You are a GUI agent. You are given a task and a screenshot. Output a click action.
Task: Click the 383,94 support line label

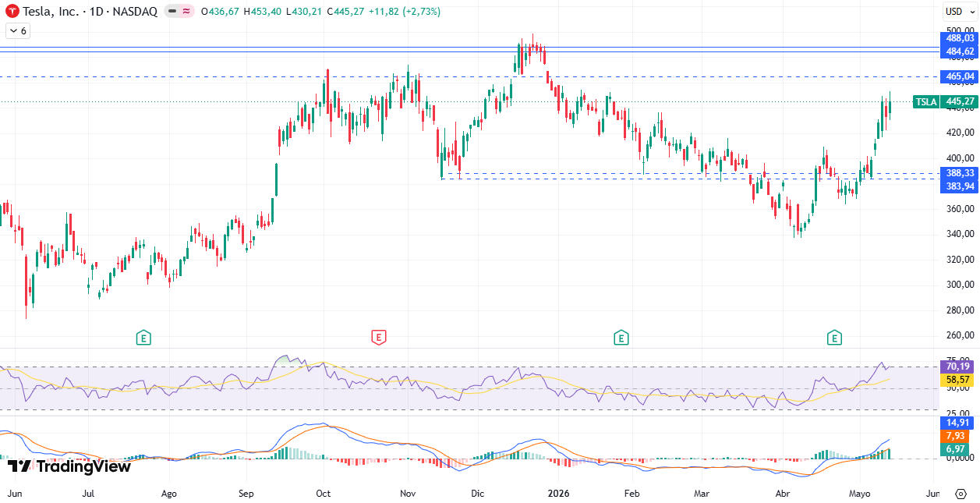coord(960,186)
